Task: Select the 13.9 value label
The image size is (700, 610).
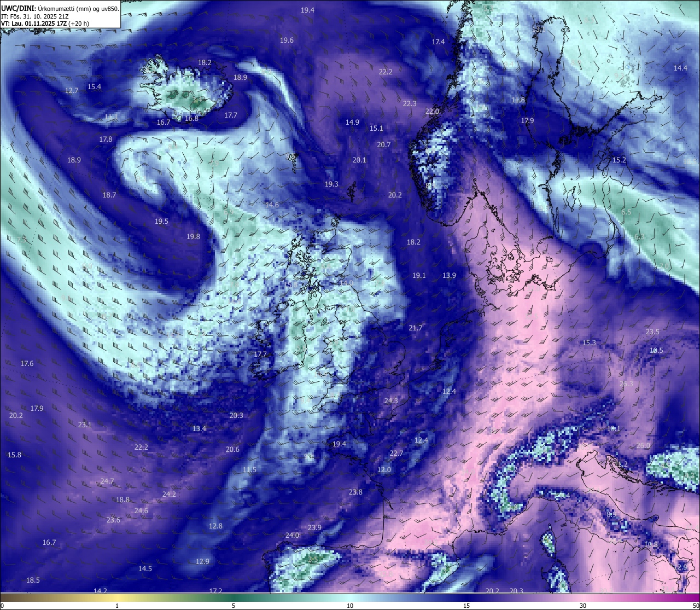Action: pos(449,275)
